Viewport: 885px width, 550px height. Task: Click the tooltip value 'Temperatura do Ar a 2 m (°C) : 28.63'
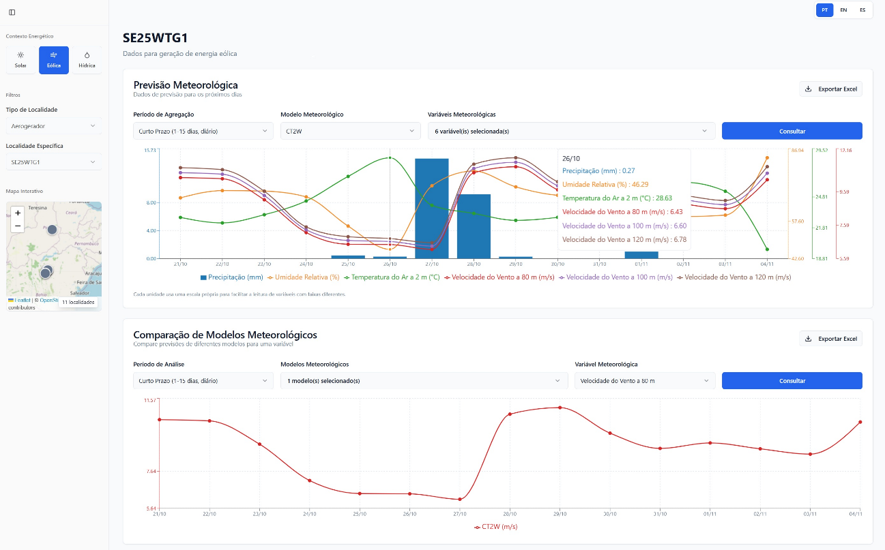[x=617, y=198]
